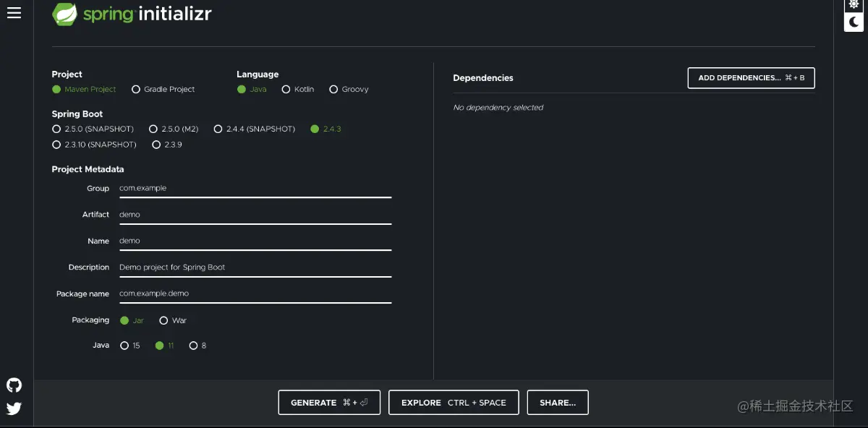Select Gradle Project radio option
Screen dimensions: 868x428
(x=163, y=90)
